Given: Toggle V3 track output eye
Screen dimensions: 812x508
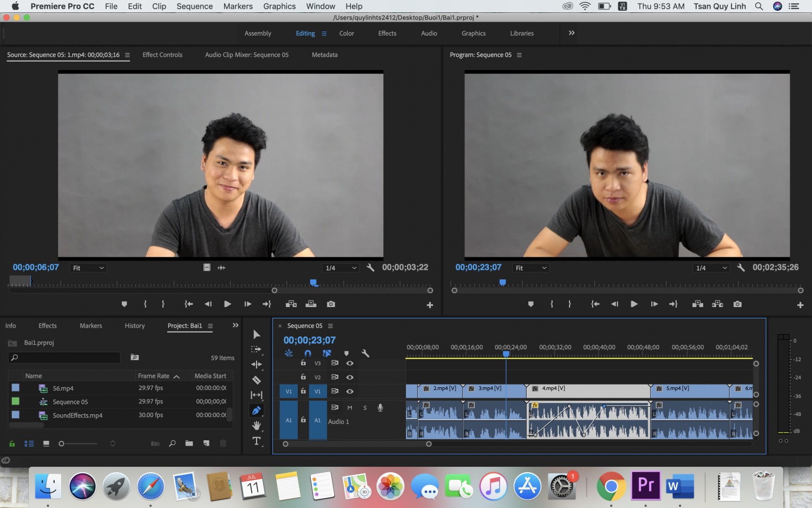Looking at the screenshot, I should tap(350, 363).
